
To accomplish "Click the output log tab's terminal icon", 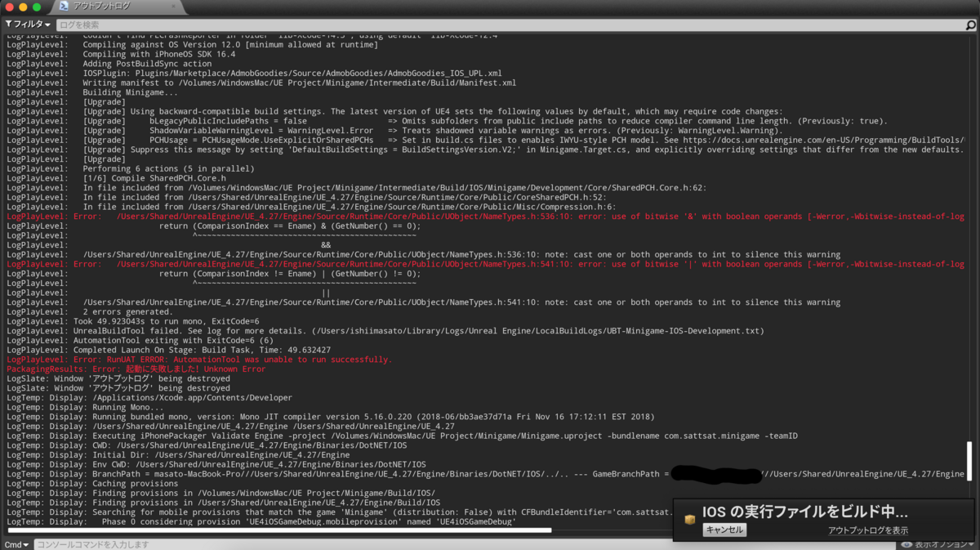I will pos(65,7).
